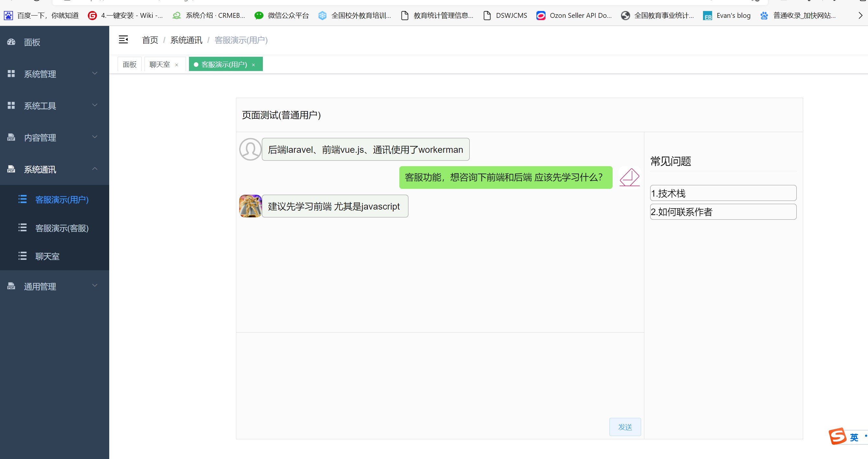This screenshot has width=868, height=459.
Task: Click the list icon beside 聊天室 in sidebar
Action: coord(23,256)
